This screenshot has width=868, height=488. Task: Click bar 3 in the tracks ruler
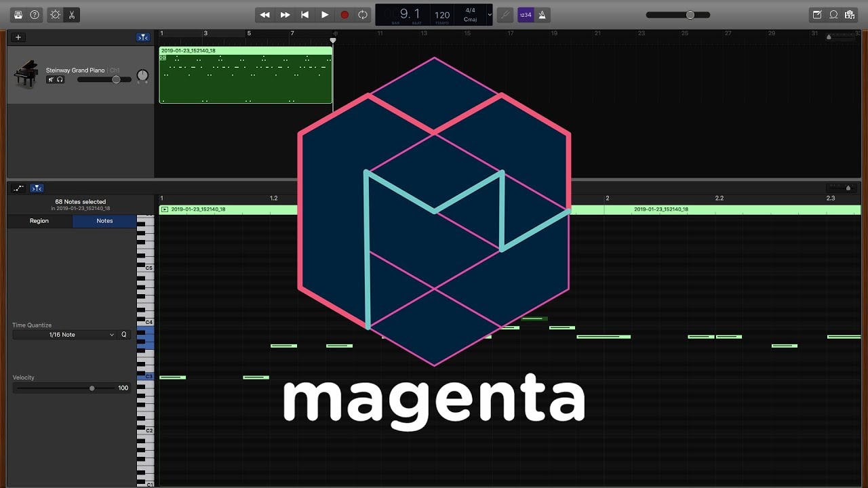tap(205, 33)
